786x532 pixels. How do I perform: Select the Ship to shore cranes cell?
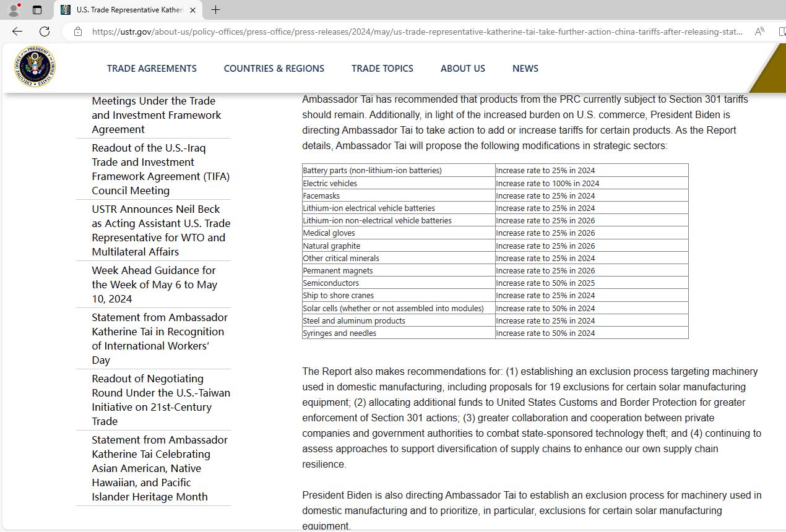399,295
